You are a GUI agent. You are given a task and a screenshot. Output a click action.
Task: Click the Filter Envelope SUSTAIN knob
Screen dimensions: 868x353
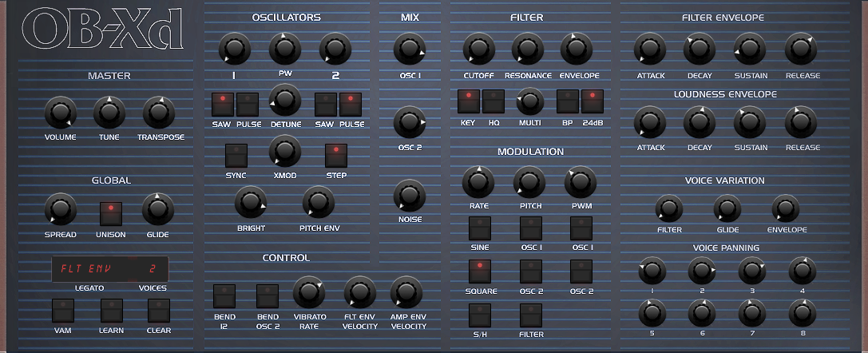coord(750,49)
